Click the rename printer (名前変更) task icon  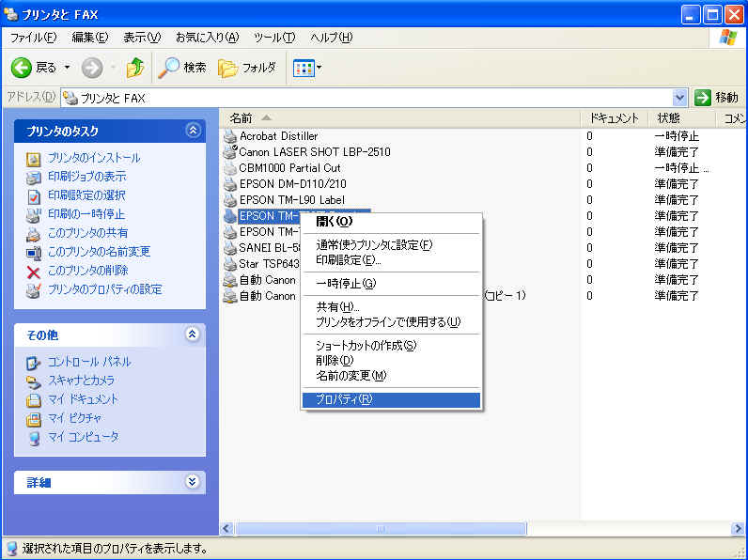click(x=34, y=253)
